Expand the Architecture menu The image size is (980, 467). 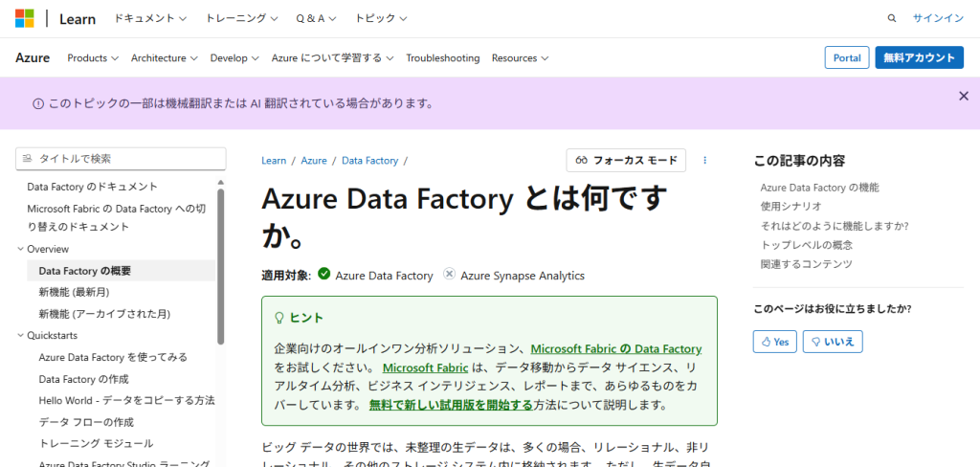(165, 58)
